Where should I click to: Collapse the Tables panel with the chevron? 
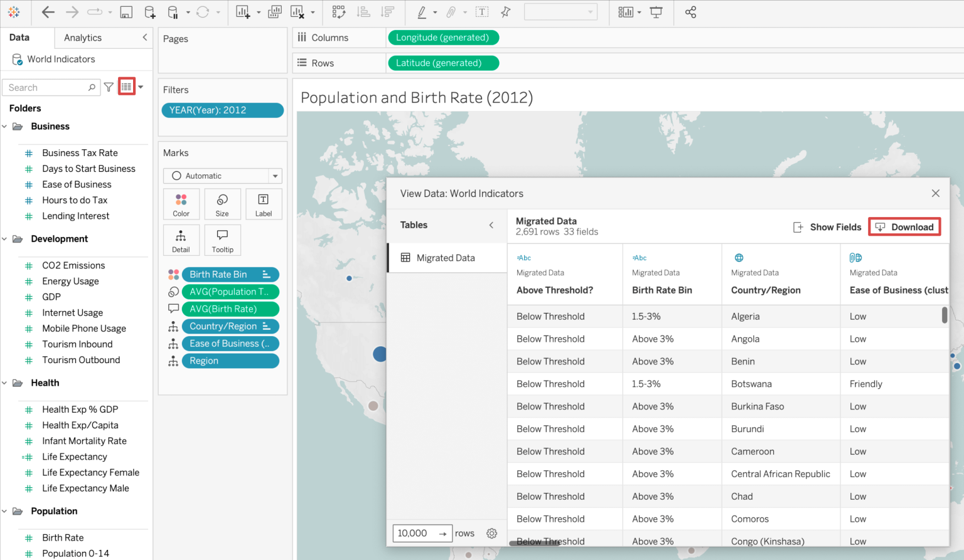[491, 225]
